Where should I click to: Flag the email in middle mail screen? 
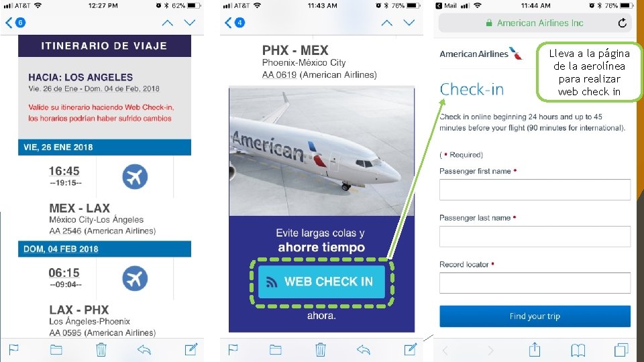[x=233, y=350]
